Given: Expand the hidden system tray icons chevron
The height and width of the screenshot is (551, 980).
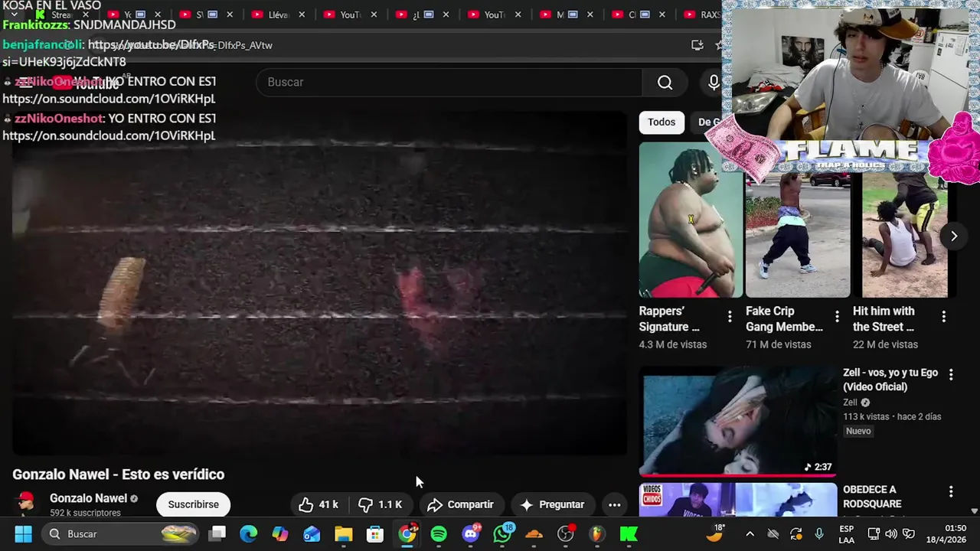Looking at the screenshot, I should click(750, 533).
